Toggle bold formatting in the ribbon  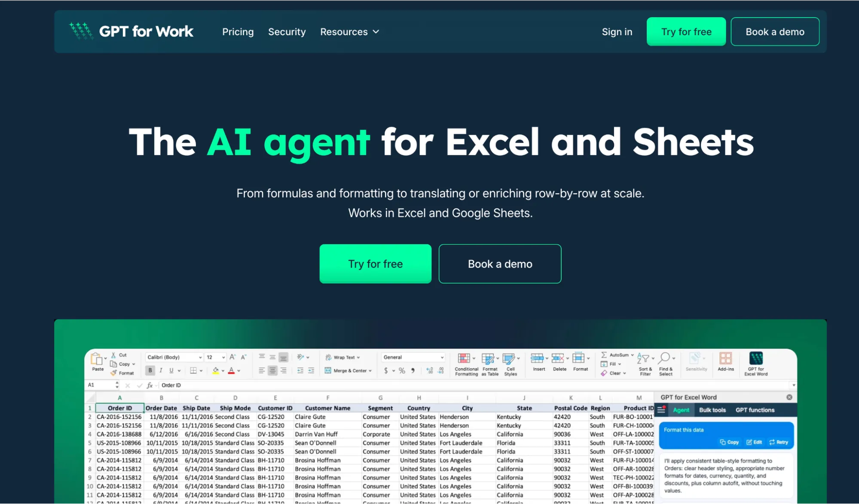(x=150, y=370)
